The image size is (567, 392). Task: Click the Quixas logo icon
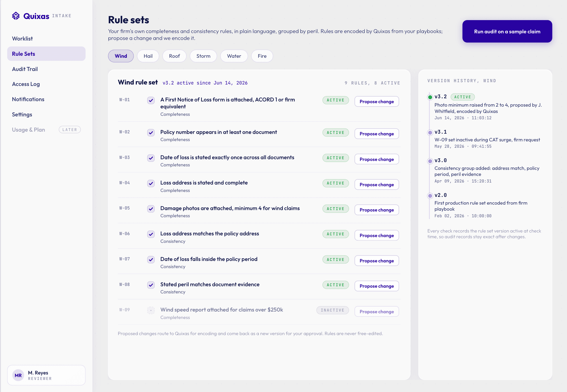click(16, 16)
